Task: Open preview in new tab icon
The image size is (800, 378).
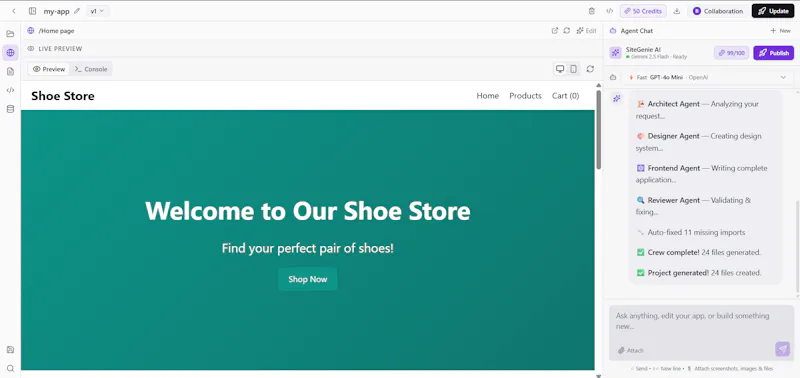Action: (555, 31)
